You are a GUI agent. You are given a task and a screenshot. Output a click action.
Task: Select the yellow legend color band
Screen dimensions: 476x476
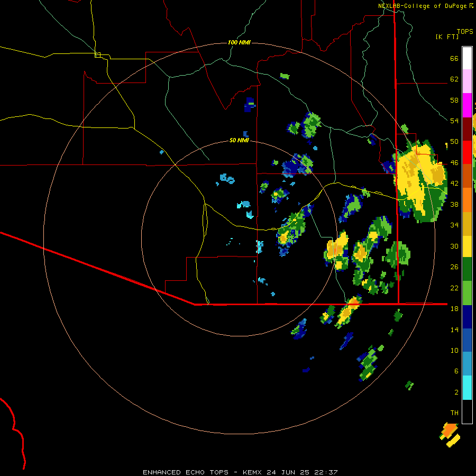pyautogui.click(x=467, y=246)
